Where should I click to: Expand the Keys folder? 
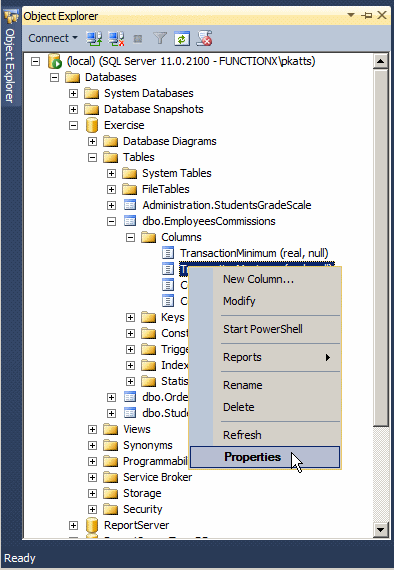[130, 317]
